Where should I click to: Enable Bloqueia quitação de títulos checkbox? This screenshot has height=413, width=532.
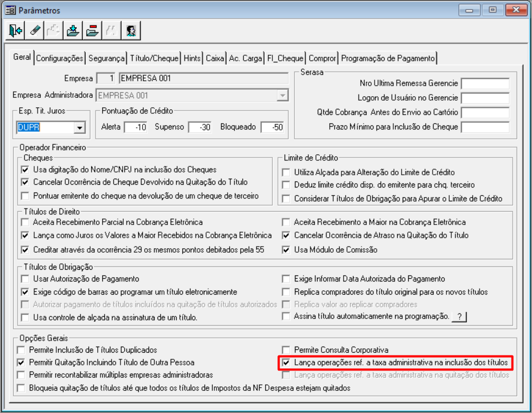click(x=21, y=388)
